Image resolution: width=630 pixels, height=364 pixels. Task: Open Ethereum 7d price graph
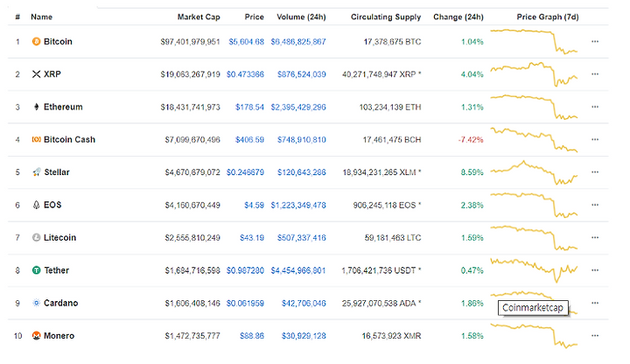[534, 107]
